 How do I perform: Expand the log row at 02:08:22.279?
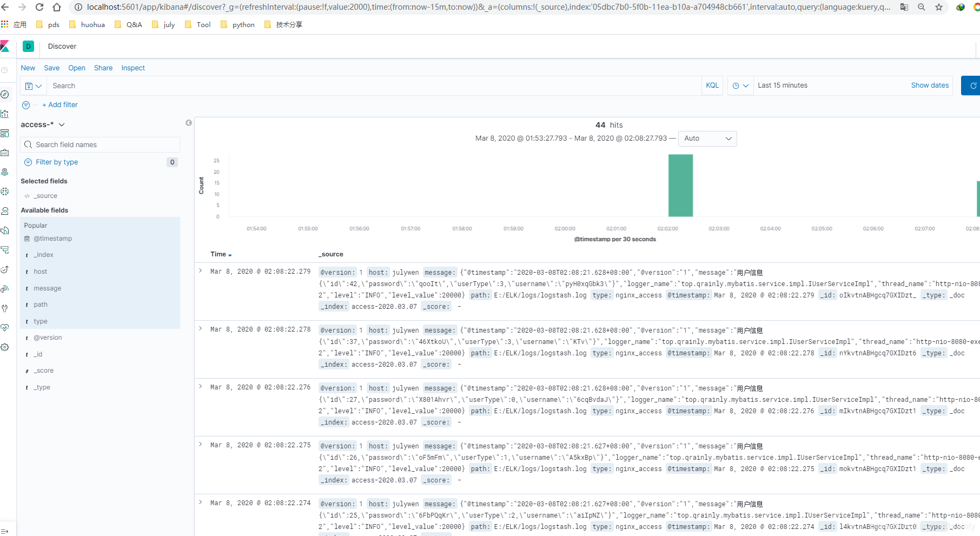coord(201,271)
